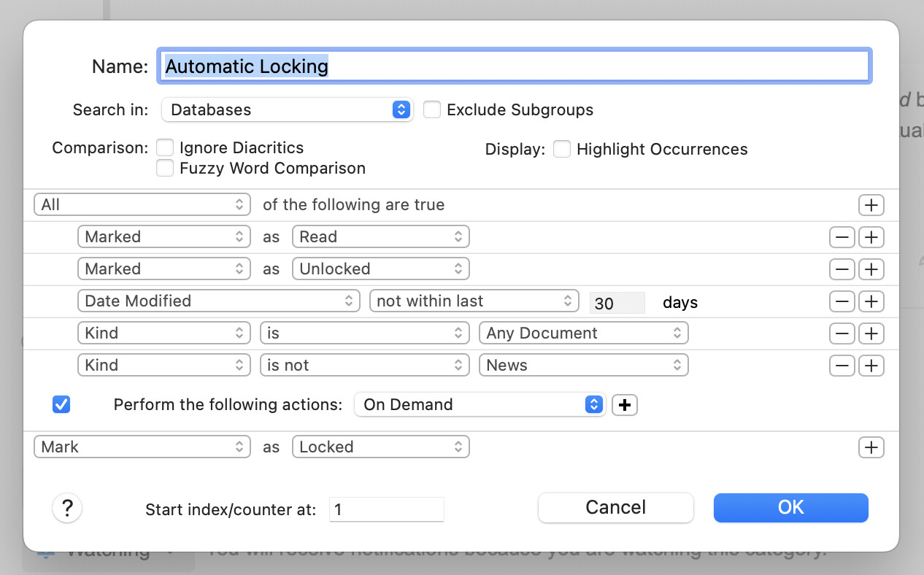This screenshot has width=924, height=575.
Task: Click plus button in 'Mark as Locked' row
Action: [x=871, y=447]
